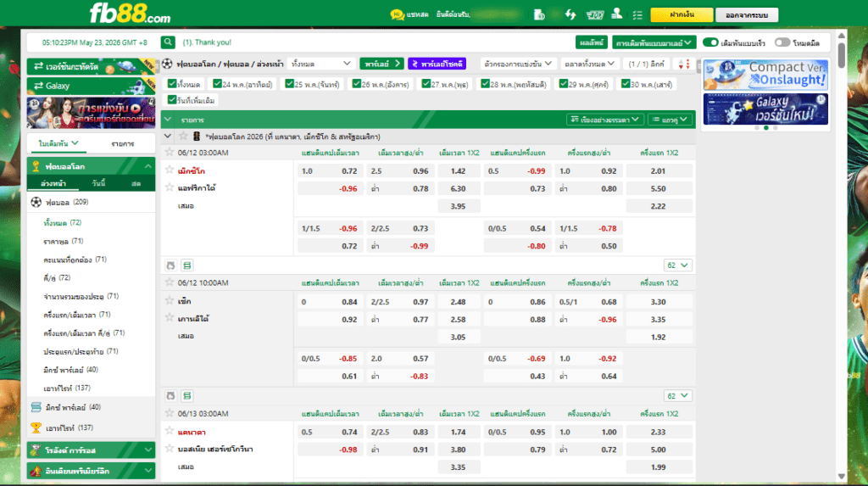
Task: Uncheck the 27 พ.ค.(พุธ) checkbox
Action: [426, 84]
